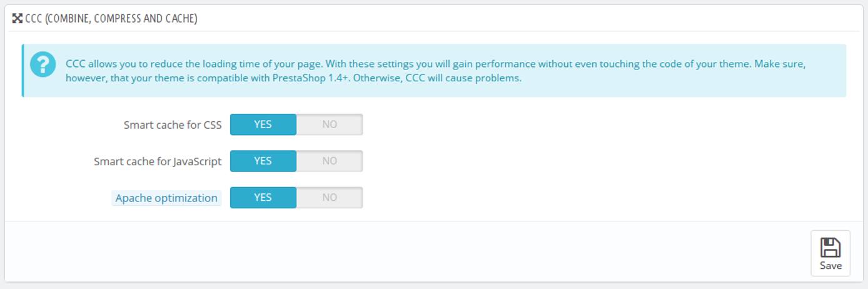Click the CCC panel header compress icon
868x289 pixels.
point(17,19)
